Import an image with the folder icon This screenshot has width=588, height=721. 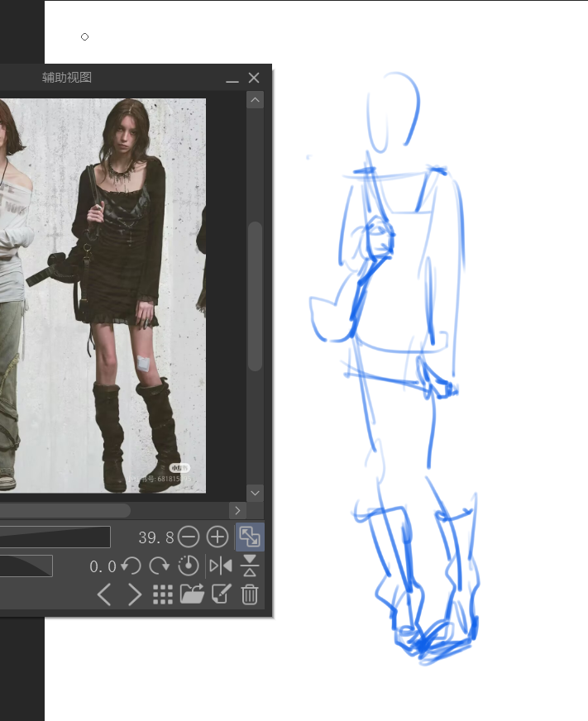[192, 594]
